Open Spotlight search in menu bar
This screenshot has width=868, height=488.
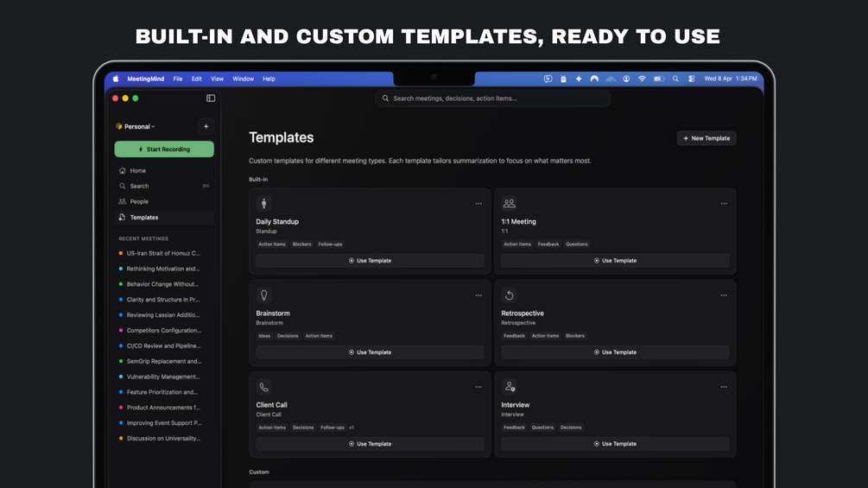[x=675, y=79]
